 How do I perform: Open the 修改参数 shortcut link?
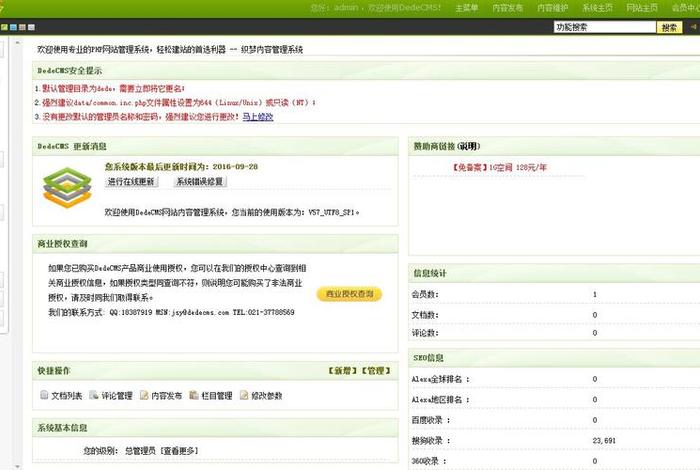(x=267, y=396)
